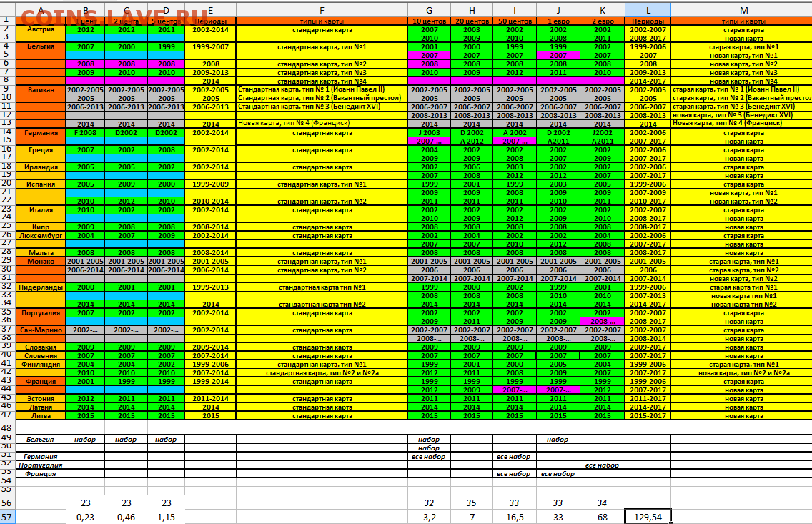Click the 'Словения' country cell
Screen dimensions: 812x524
point(41,356)
